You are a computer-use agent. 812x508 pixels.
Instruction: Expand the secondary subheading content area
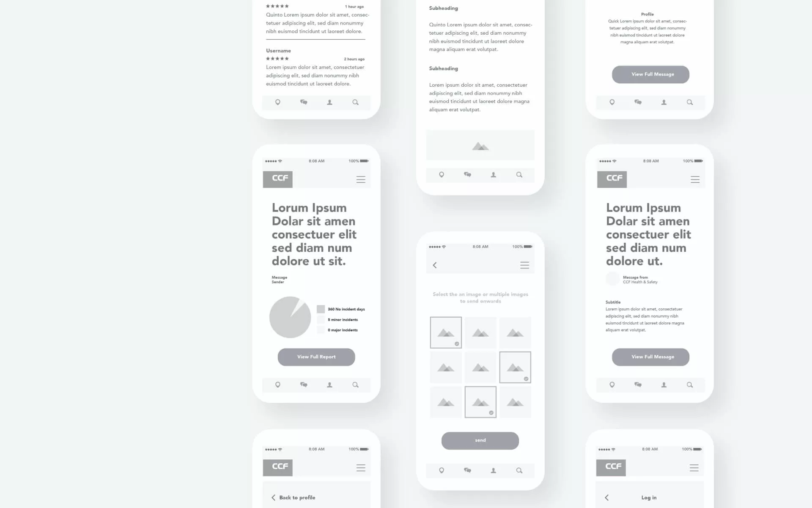pyautogui.click(x=442, y=69)
